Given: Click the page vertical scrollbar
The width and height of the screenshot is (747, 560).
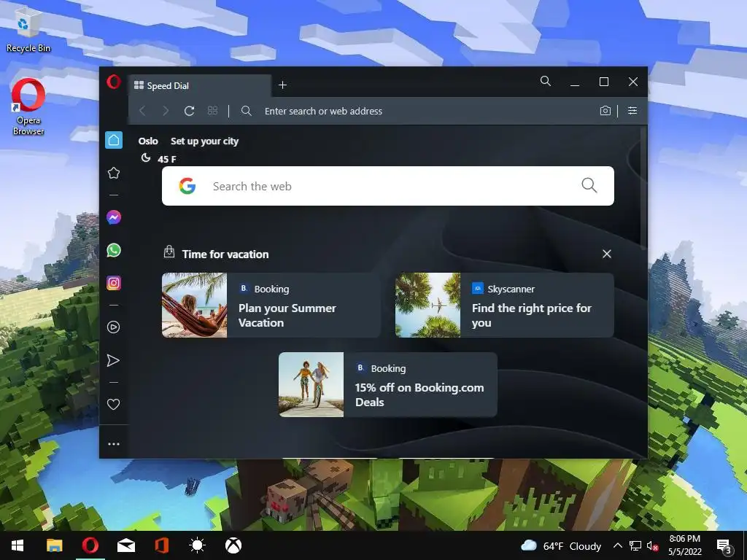Looking at the screenshot, I should click(x=644, y=187).
